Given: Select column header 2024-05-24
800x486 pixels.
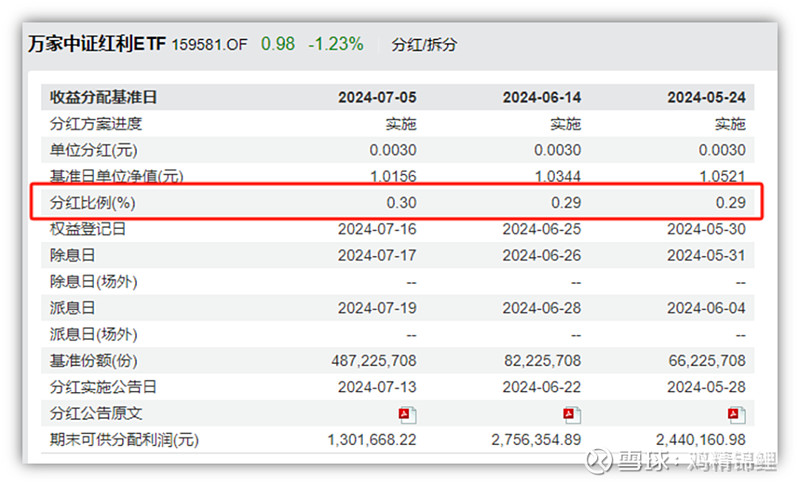Looking at the screenshot, I should click(707, 97).
